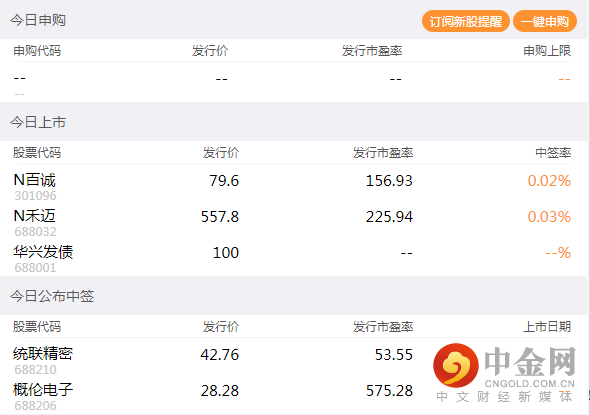The image size is (590, 415).
Task: Select the 今日申购 section header
Action: pyautogui.click(x=38, y=20)
